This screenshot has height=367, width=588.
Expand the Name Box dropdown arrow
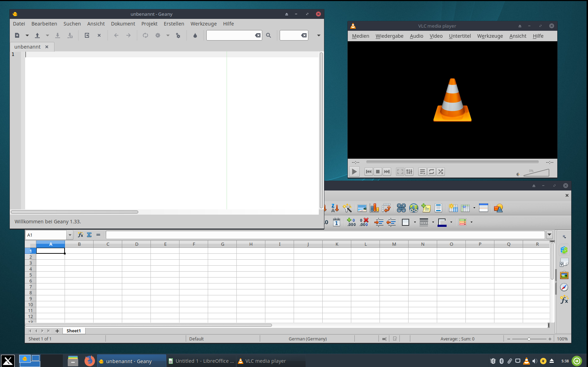(70, 235)
